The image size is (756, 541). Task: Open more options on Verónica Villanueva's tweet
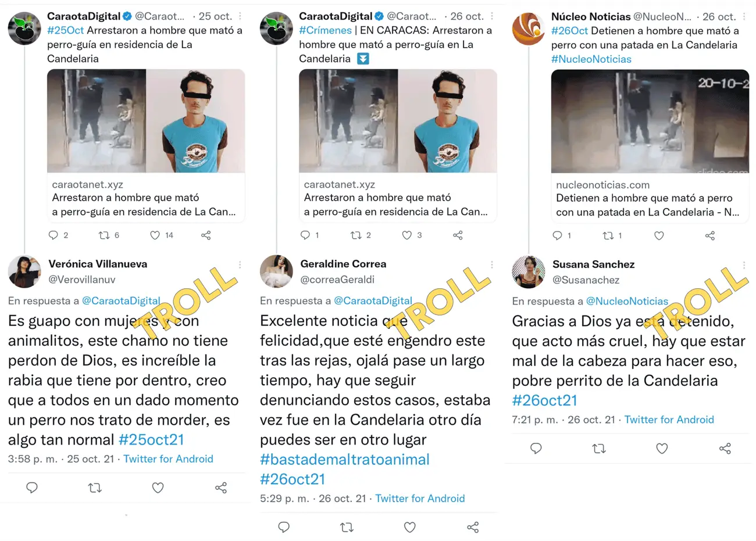click(240, 264)
